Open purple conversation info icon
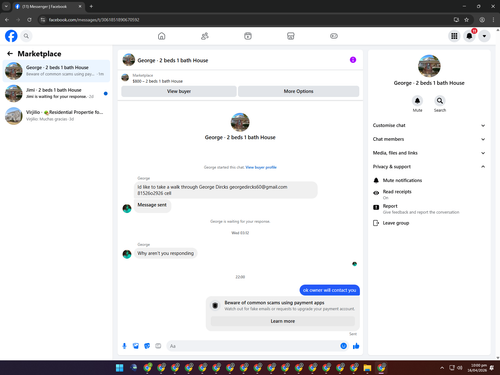 coord(353,60)
